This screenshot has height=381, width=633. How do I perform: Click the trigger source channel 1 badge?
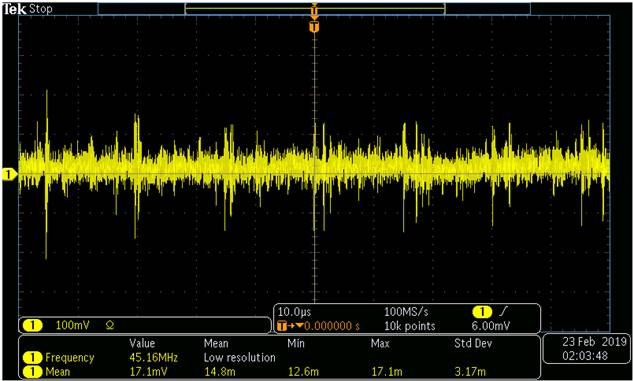[x=482, y=312]
